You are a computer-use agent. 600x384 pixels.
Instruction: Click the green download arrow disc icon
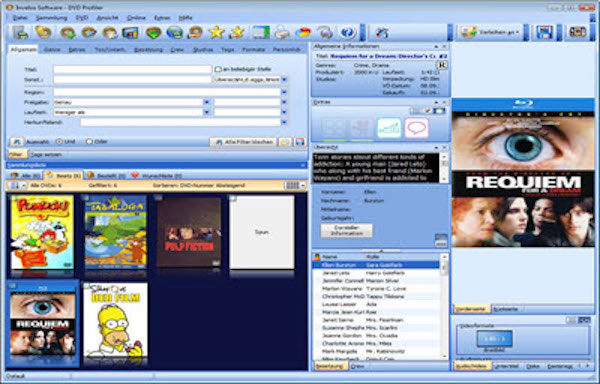pos(153,33)
